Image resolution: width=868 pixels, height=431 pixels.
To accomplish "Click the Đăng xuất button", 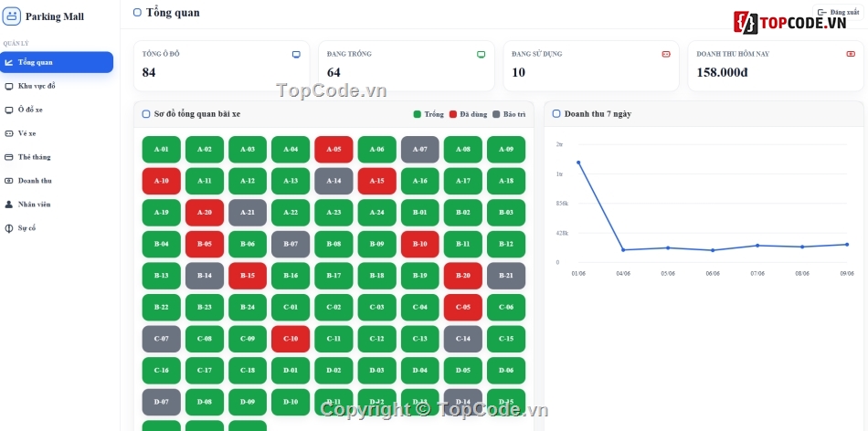I will click(x=838, y=12).
